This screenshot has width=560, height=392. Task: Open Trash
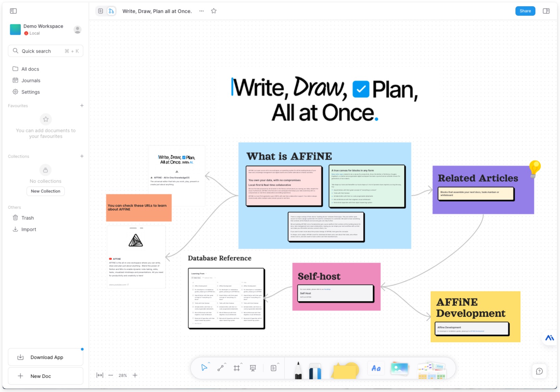point(46,218)
